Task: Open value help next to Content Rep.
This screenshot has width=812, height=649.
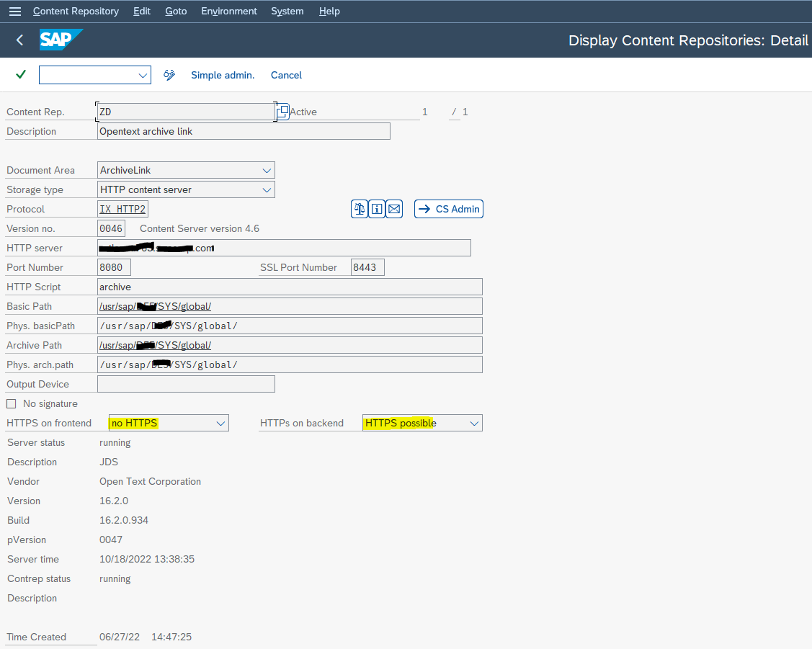Action: coord(282,112)
